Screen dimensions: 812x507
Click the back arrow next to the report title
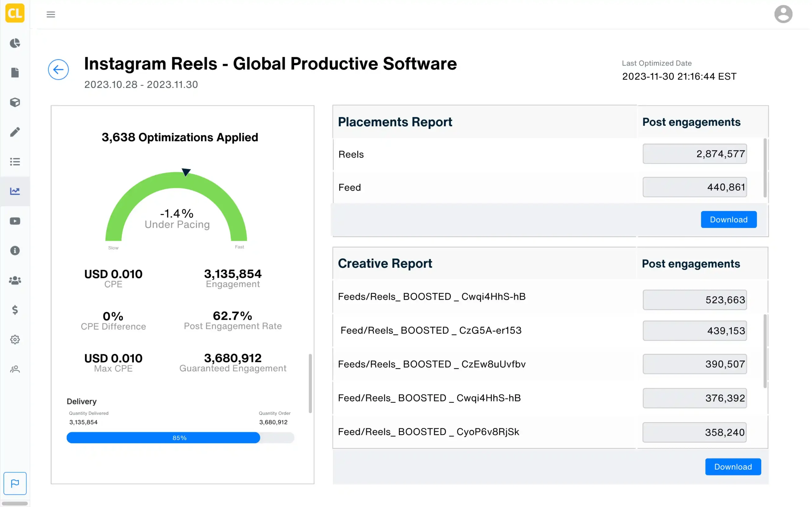[x=58, y=69]
